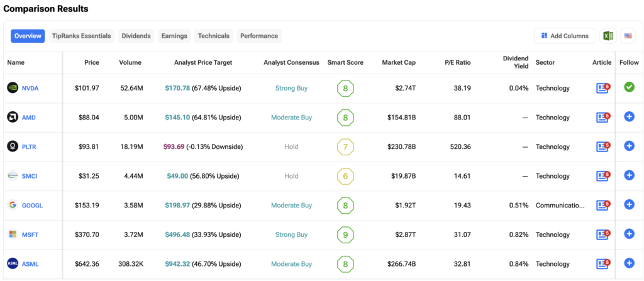Click the Microsoft logo icon
Image resolution: width=644 pixels, height=281 pixels.
click(13, 234)
